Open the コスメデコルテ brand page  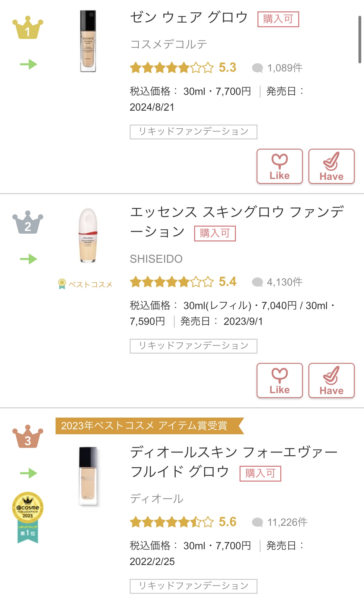pos(168,44)
